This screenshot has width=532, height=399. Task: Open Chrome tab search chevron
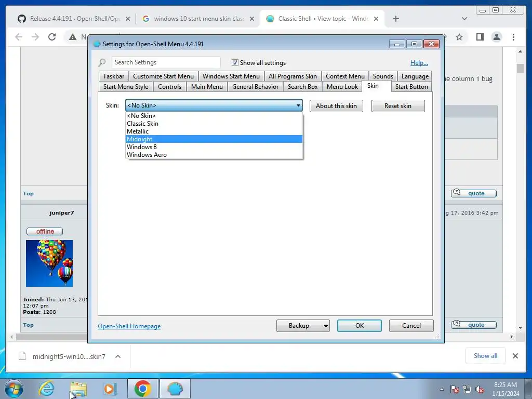tap(464, 19)
